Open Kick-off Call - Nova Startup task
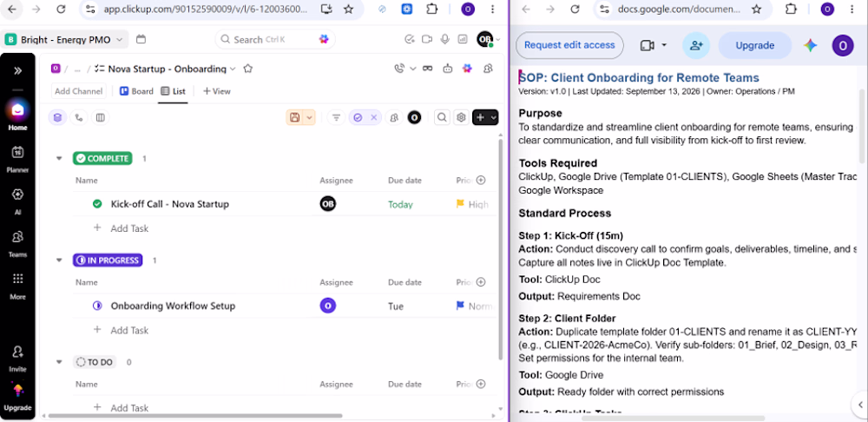Screen dimensions: 868x422 coord(170,204)
